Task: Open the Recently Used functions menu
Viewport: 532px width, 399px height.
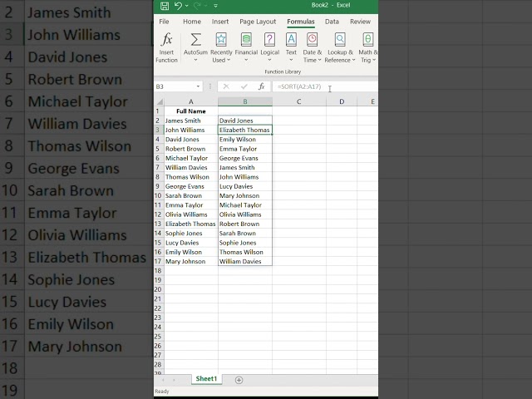Action: coord(221,47)
